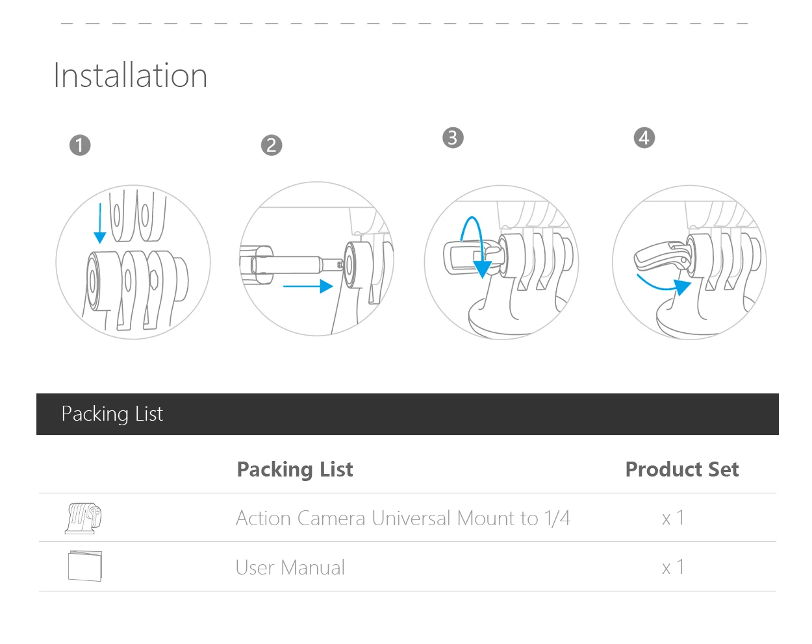Click the dark Packing List section bar
Viewport: 812px width, 644px height.
pyautogui.click(x=407, y=414)
